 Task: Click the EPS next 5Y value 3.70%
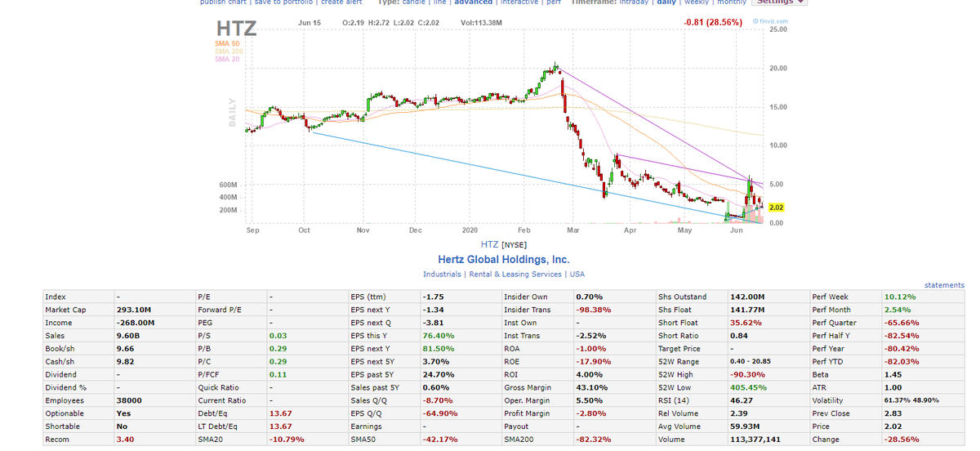point(435,361)
